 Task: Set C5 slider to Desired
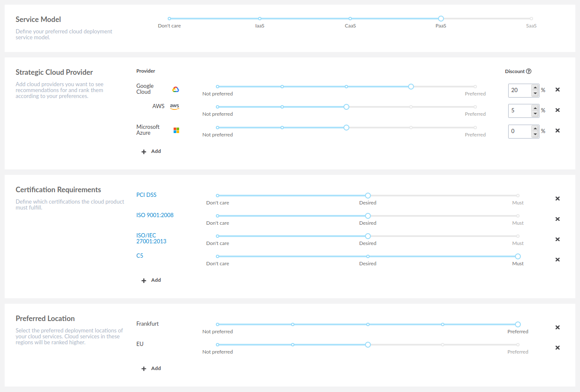(x=368, y=256)
